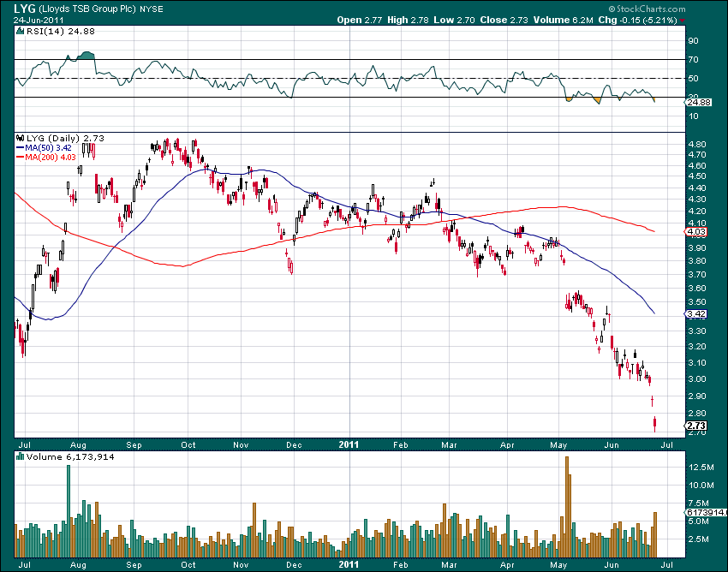Click the 'Open 2.77' value
The image size is (728, 572).
tap(360, 20)
